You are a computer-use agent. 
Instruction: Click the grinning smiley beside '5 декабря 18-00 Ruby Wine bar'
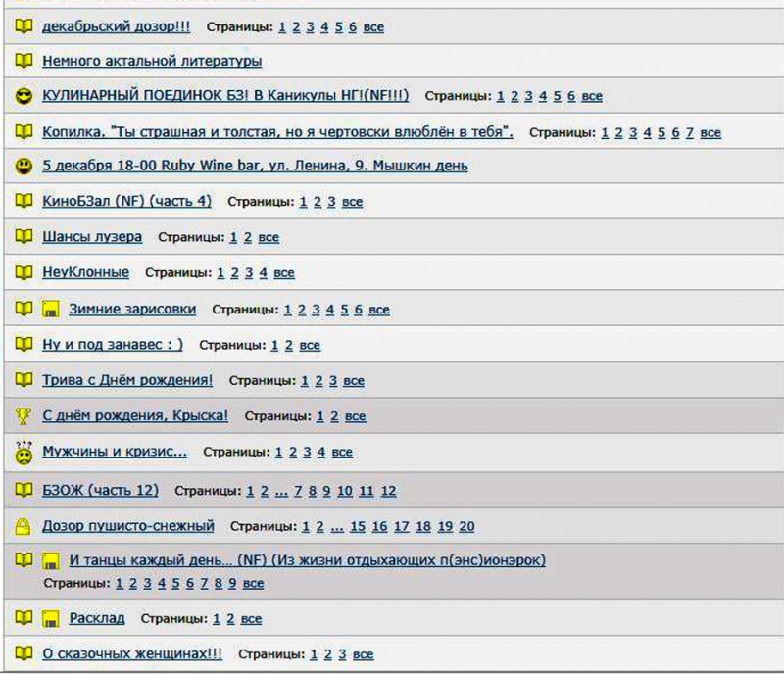tap(24, 166)
